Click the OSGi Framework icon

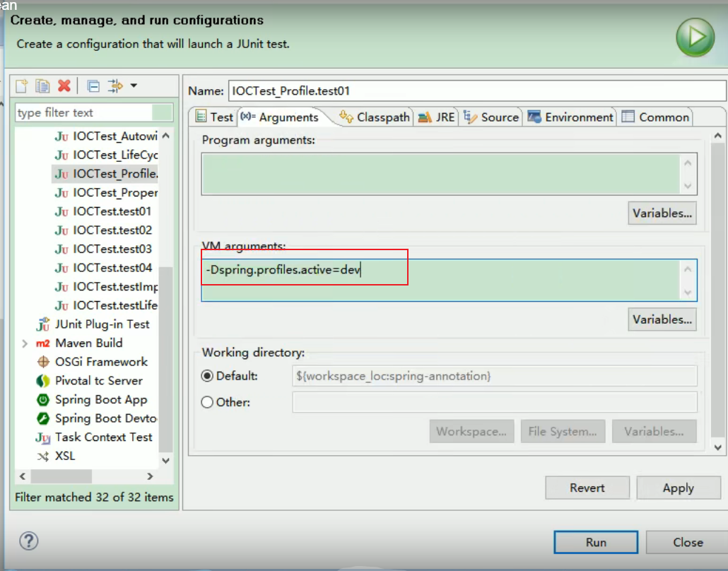(x=42, y=362)
